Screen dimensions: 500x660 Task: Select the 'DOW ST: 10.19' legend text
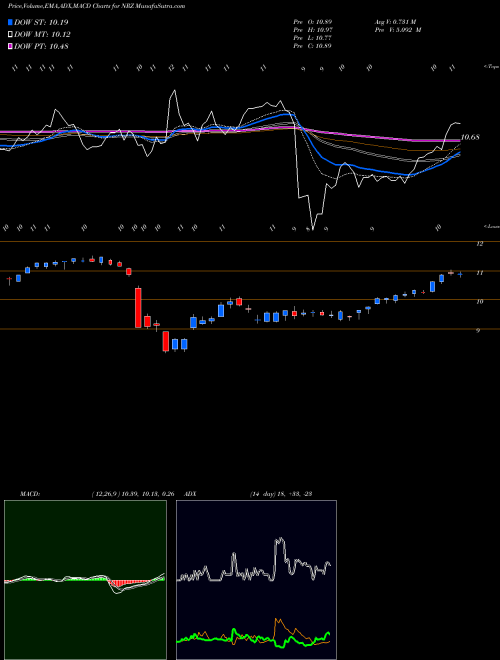pos(41,22)
